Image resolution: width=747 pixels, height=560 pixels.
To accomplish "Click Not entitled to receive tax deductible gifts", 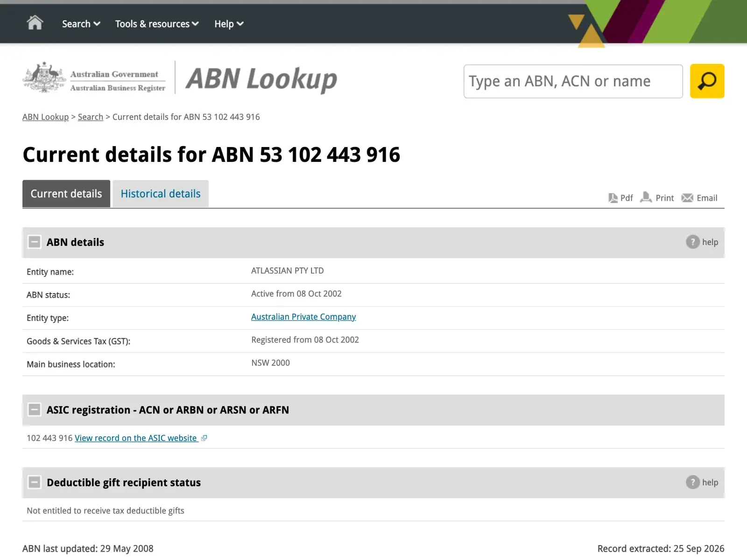I will click(106, 511).
